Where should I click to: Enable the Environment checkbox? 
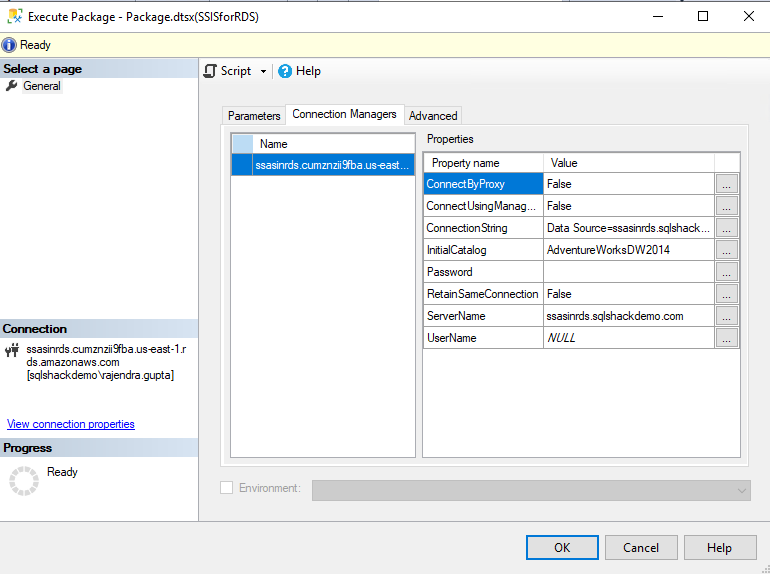pyautogui.click(x=226, y=488)
